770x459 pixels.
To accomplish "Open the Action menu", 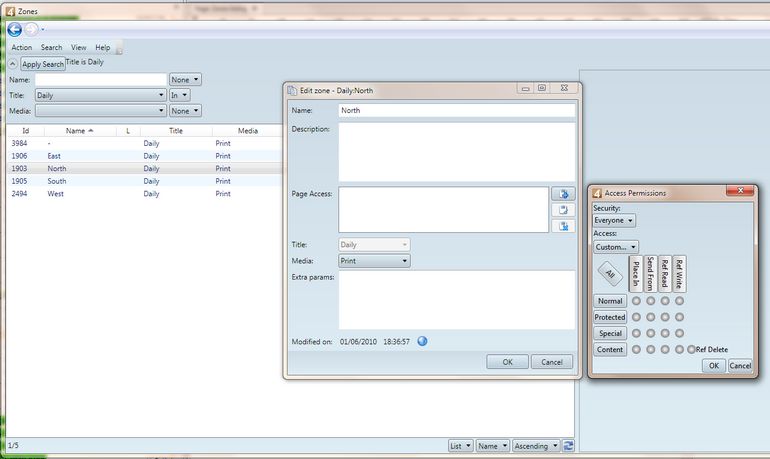I will [x=22, y=48].
